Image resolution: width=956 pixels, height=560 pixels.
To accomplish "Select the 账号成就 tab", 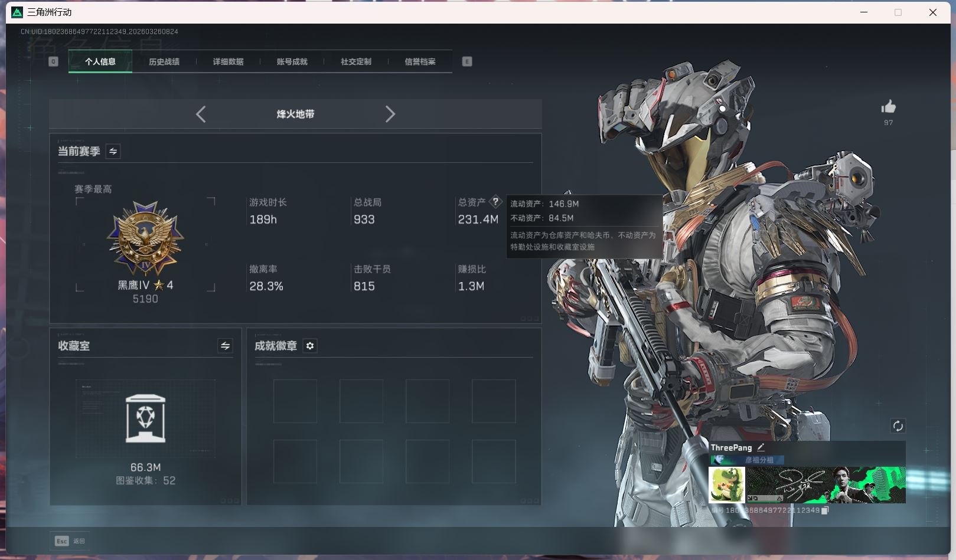I will (292, 61).
